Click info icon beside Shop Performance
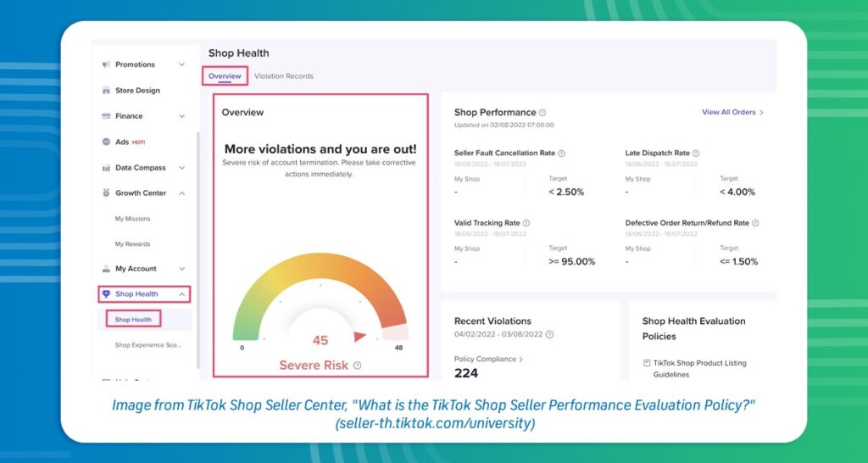Image resolution: width=868 pixels, height=463 pixels. (542, 113)
